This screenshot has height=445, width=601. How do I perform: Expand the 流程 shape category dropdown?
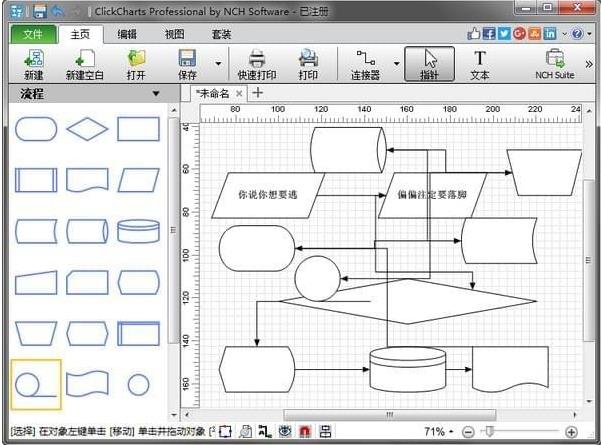tap(155, 94)
